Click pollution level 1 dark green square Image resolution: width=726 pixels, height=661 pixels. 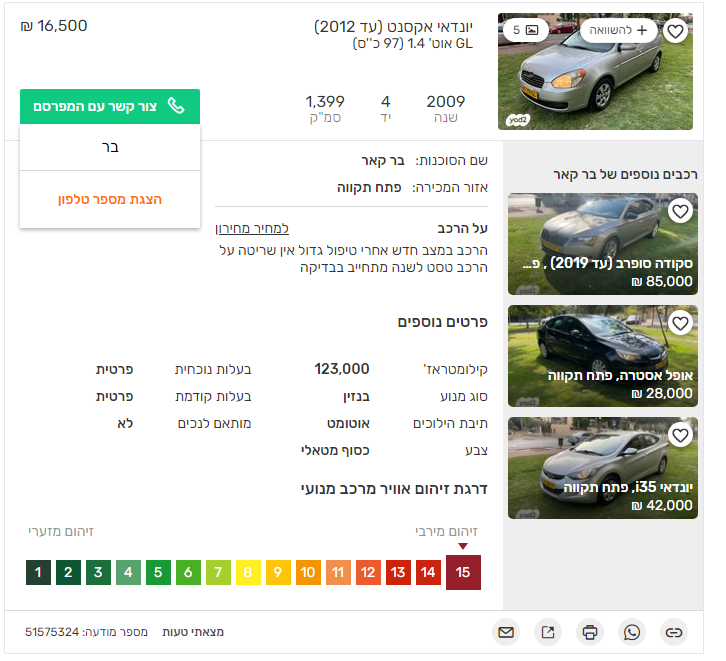coord(38,573)
